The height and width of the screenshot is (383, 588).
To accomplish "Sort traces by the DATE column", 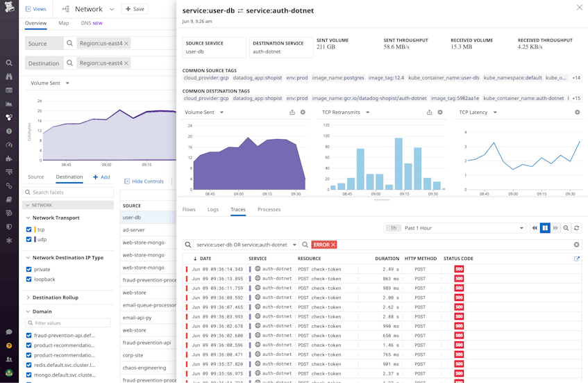I will point(202,259).
